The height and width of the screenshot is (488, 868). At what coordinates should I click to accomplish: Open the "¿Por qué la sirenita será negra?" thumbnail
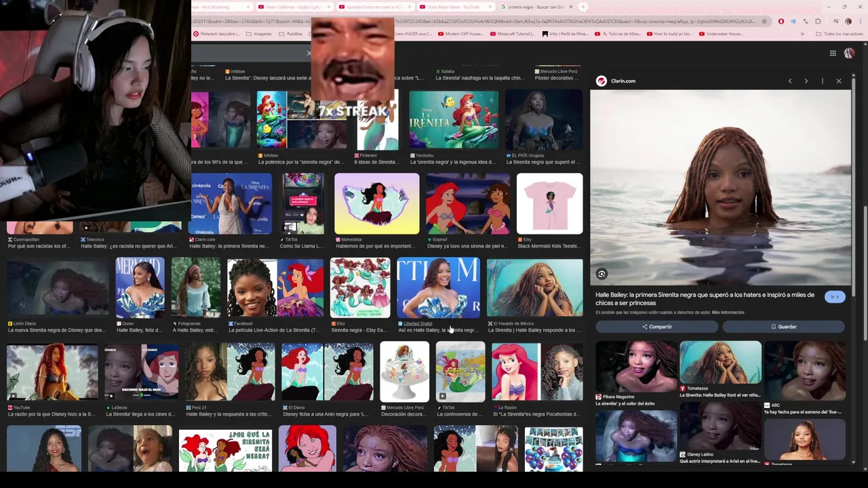click(x=225, y=450)
